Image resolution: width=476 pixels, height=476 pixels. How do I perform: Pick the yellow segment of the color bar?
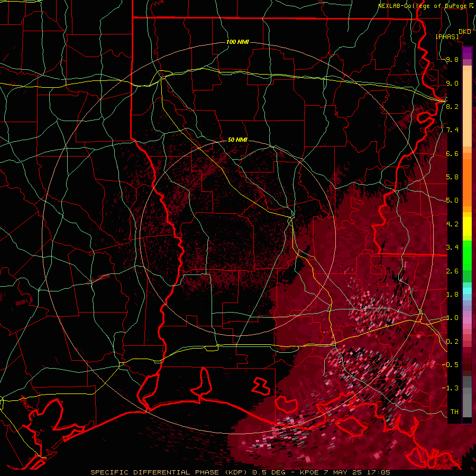coord(467,226)
